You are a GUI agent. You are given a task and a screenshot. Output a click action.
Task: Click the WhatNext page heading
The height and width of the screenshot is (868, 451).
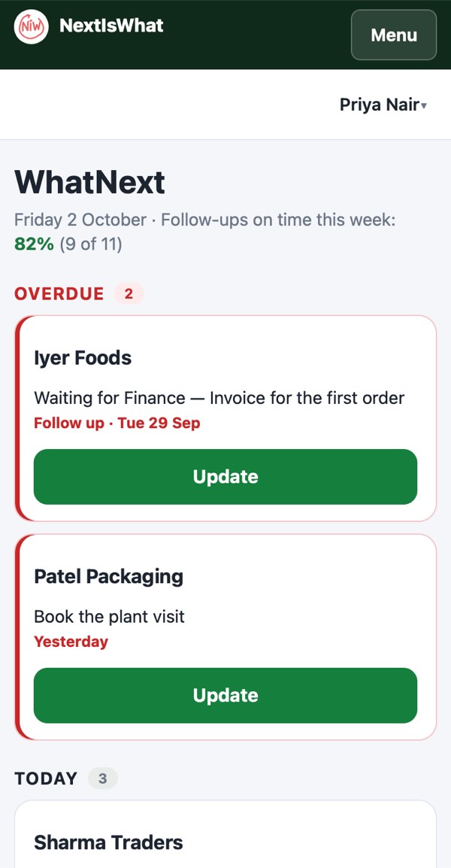pos(89,182)
